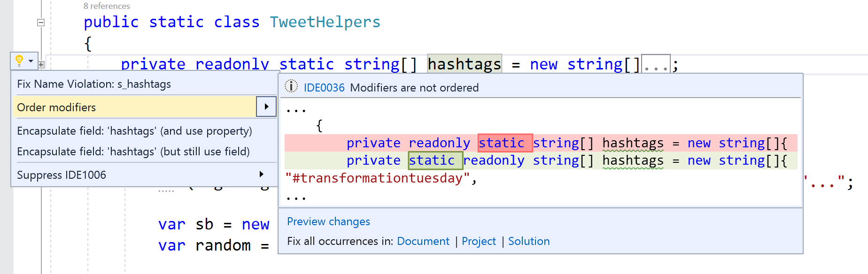Fix all occurrences in Document

423,241
